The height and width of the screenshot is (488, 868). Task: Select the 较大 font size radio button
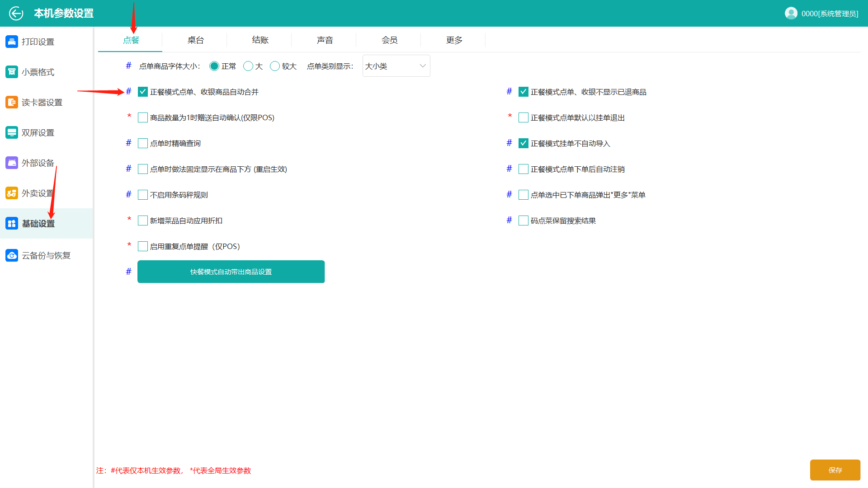[x=275, y=66]
